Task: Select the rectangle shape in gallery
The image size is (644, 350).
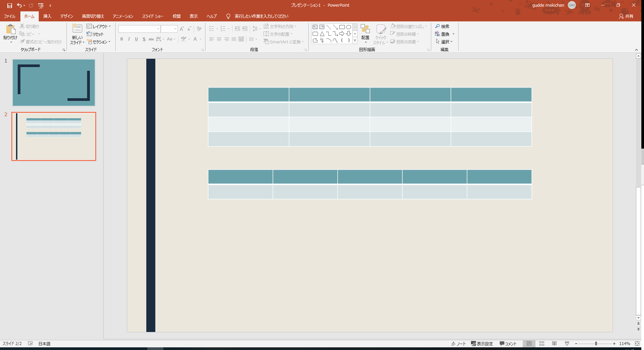Action: [x=342, y=27]
